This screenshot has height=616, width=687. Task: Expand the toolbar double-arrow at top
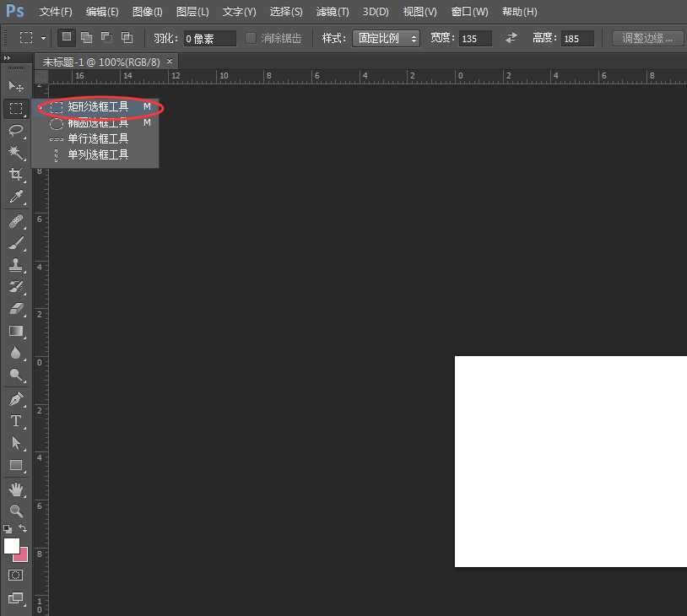point(8,57)
